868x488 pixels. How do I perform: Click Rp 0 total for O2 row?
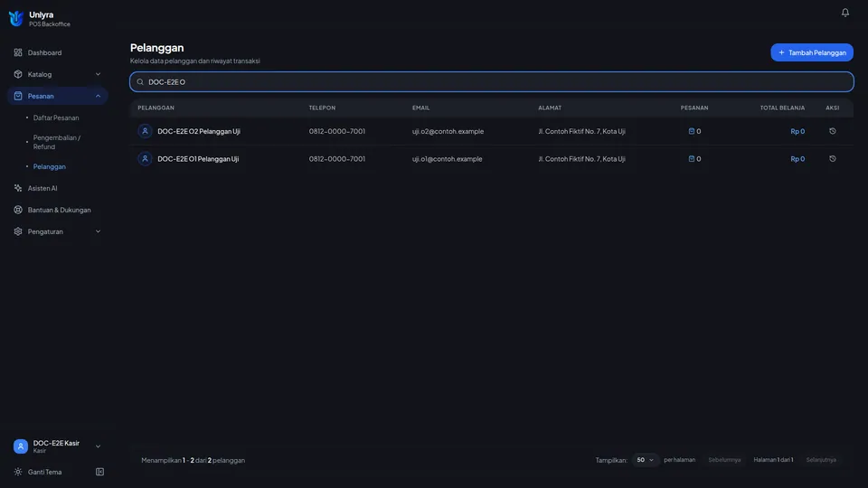(x=797, y=131)
